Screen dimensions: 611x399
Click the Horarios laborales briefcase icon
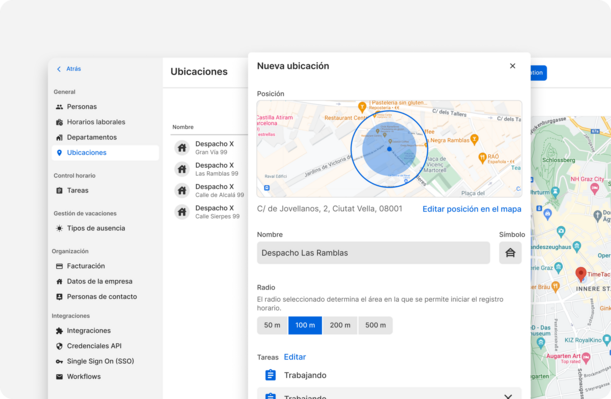[x=59, y=122]
